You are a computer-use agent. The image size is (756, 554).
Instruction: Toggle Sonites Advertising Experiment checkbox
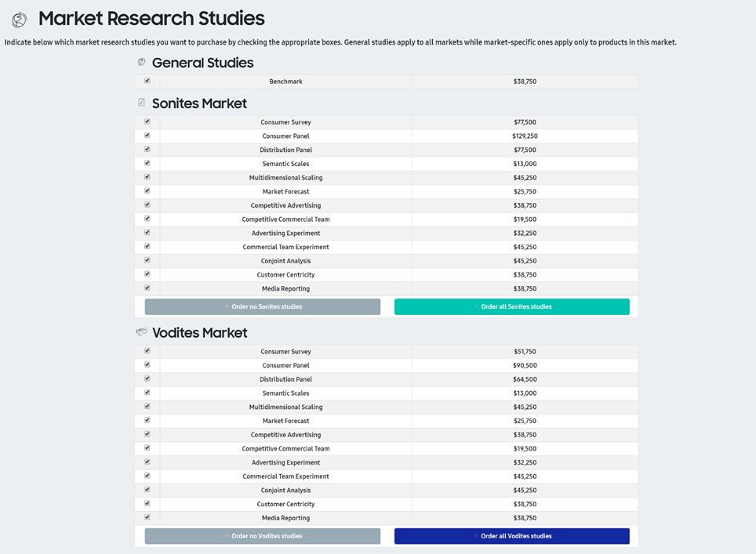click(147, 233)
